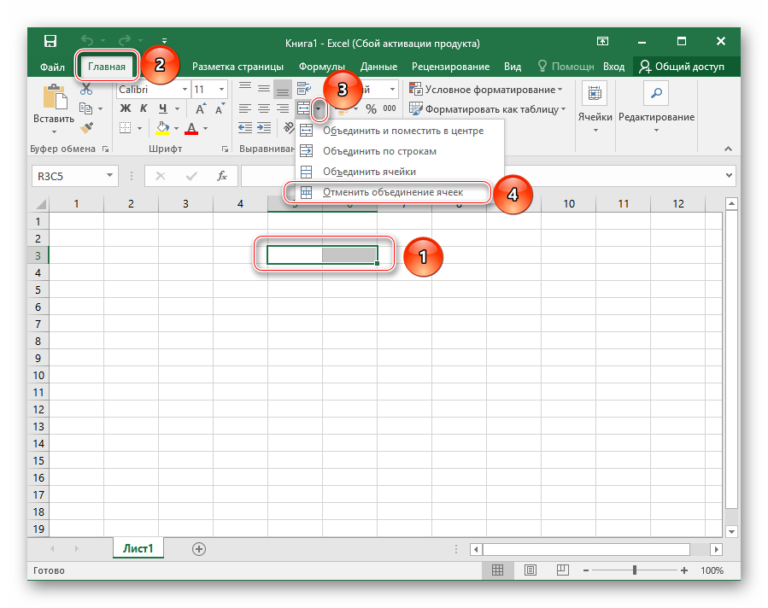Open the Editing group (Редактирование)
Image resolution: width=768 pixels, height=608 pixels.
pyautogui.click(x=656, y=109)
